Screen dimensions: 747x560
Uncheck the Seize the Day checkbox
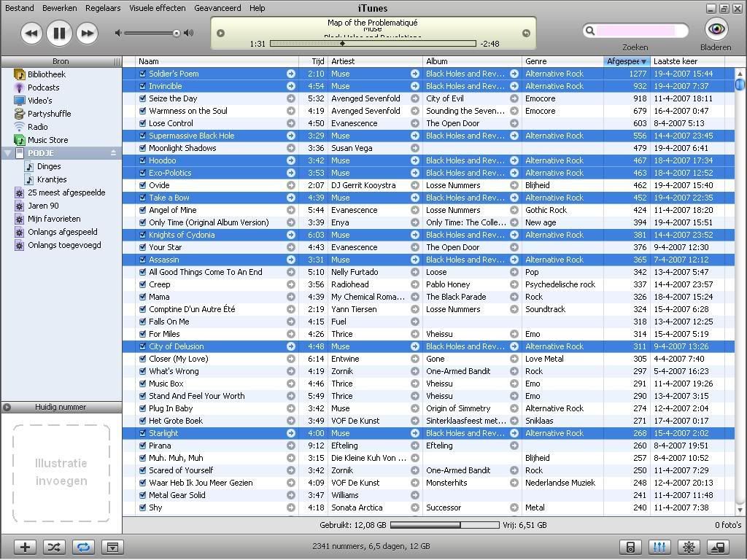(x=143, y=98)
